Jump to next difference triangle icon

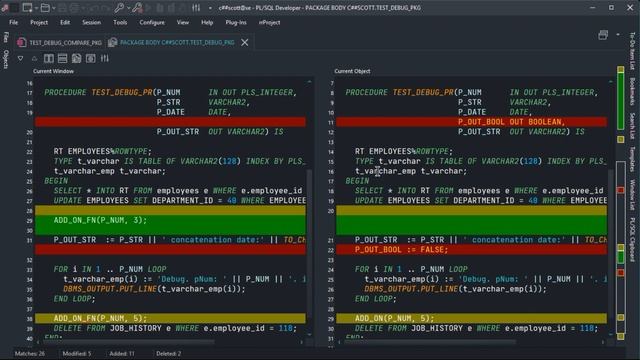[x=20, y=58]
